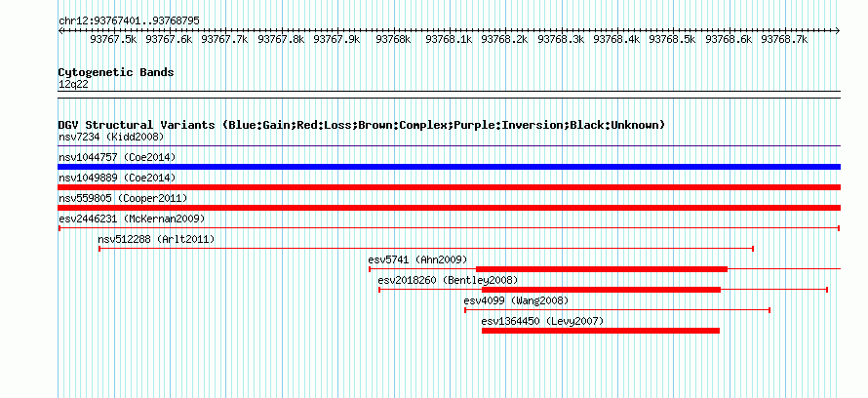Select the thick esv1364450 loss bar

click(601, 331)
